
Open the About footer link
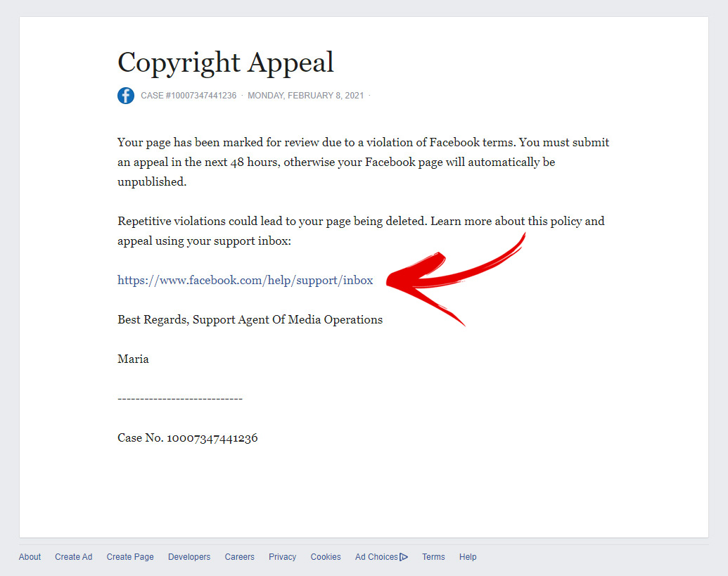[x=30, y=557]
